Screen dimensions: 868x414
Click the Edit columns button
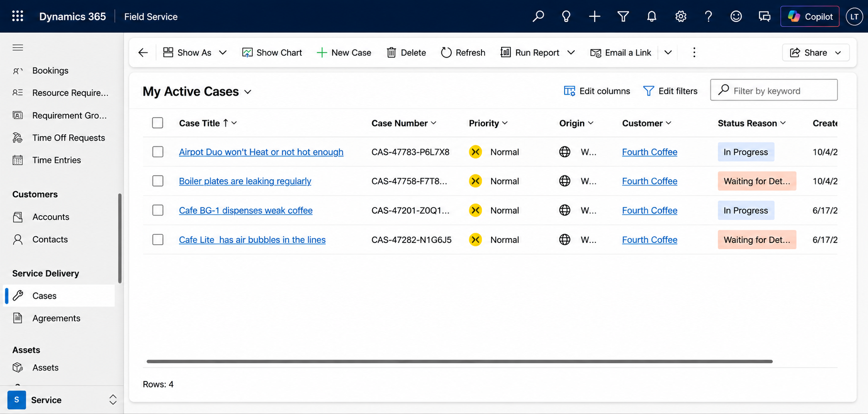coord(597,91)
